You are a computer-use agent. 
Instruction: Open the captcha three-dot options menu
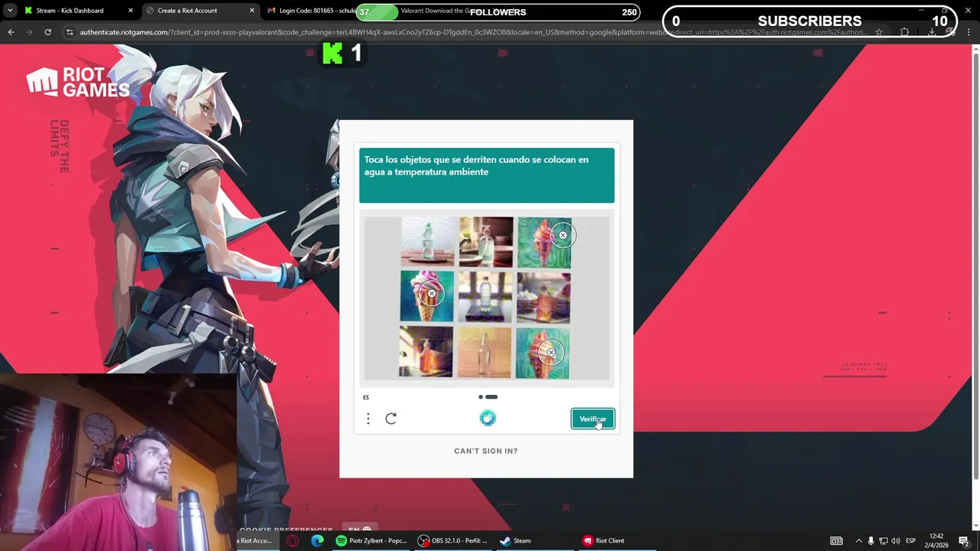click(368, 419)
